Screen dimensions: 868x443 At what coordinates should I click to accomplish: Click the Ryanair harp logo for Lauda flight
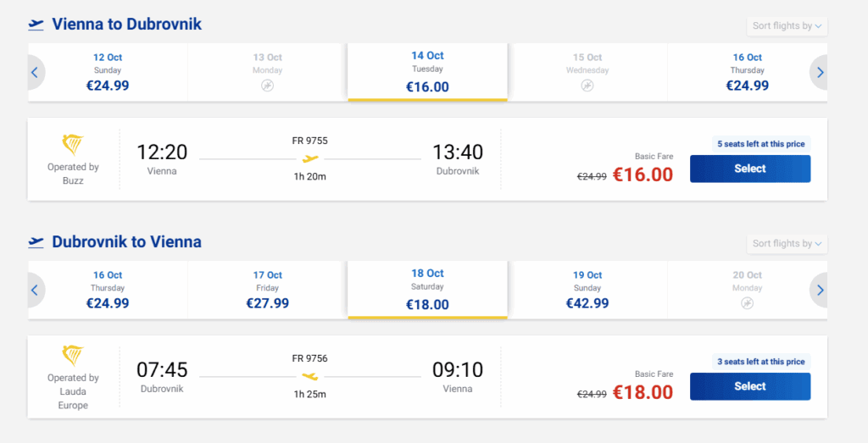tap(73, 355)
